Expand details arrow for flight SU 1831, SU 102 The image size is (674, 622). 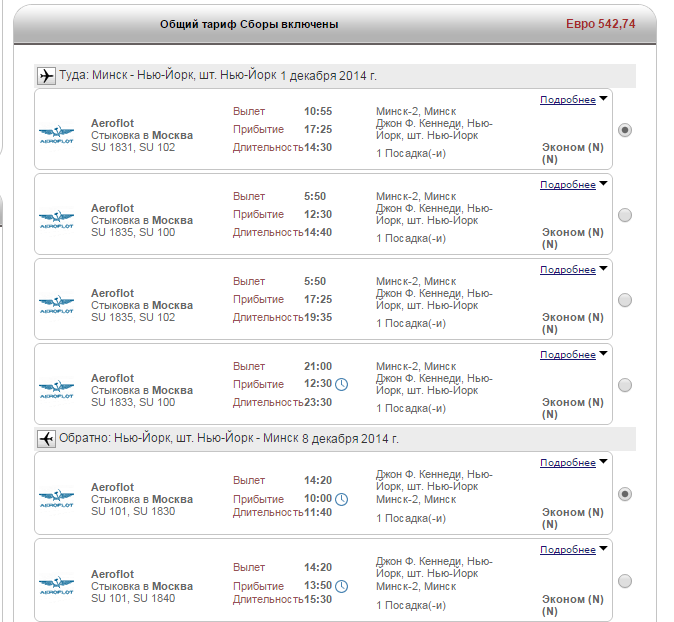[604, 98]
